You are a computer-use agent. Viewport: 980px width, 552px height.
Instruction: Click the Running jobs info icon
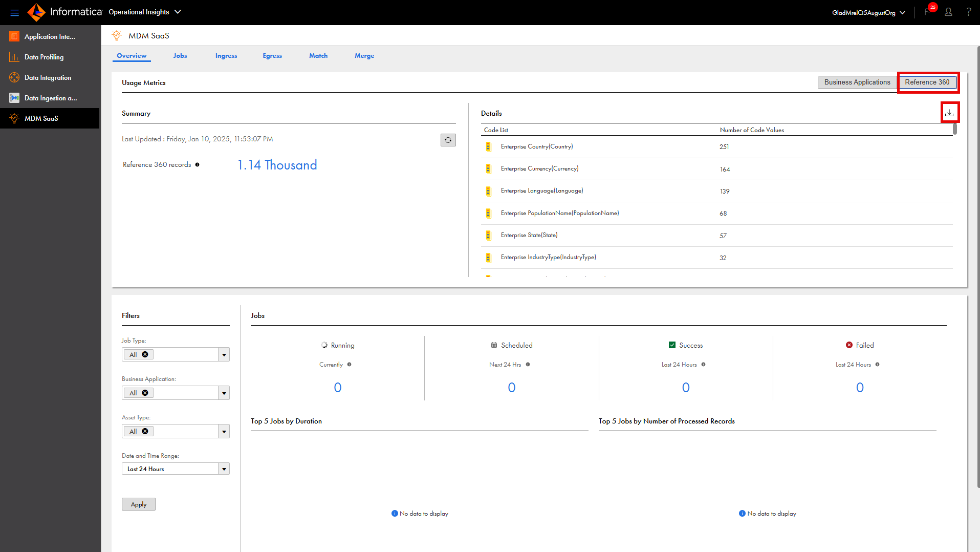[x=349, y=365]
